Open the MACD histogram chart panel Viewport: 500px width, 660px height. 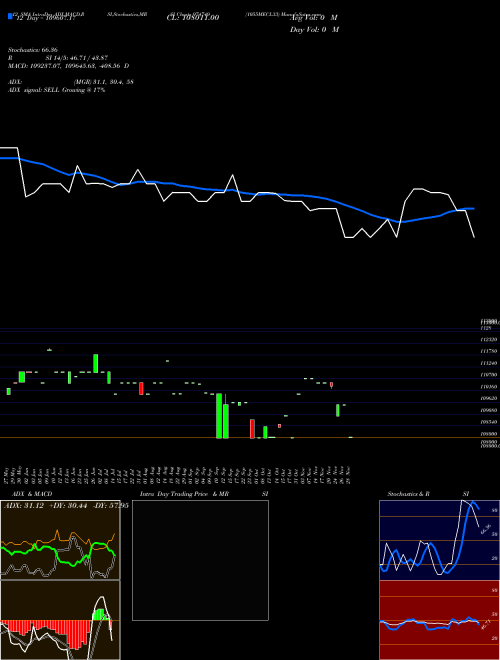coord(60,620)
